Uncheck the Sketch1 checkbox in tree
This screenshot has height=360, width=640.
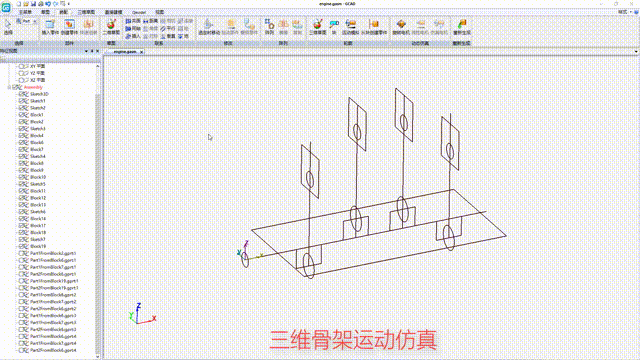click(21, 101)
